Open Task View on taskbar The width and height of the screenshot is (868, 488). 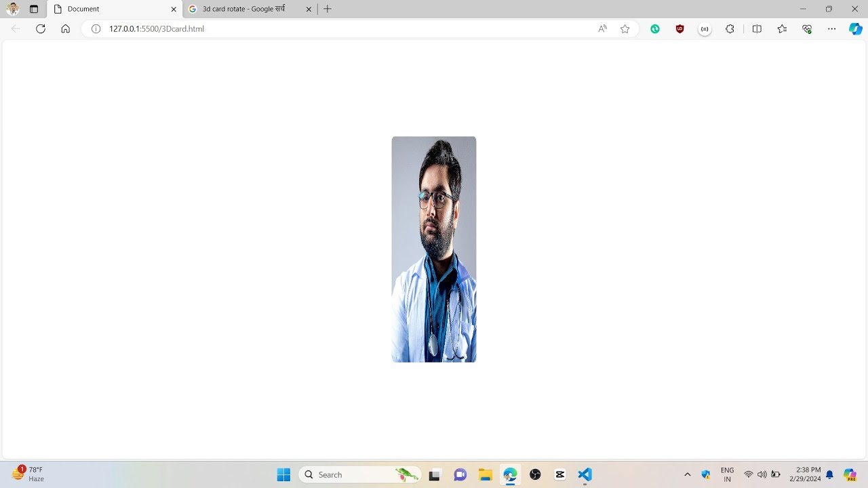pyautogui.click(x=435, y=474)
